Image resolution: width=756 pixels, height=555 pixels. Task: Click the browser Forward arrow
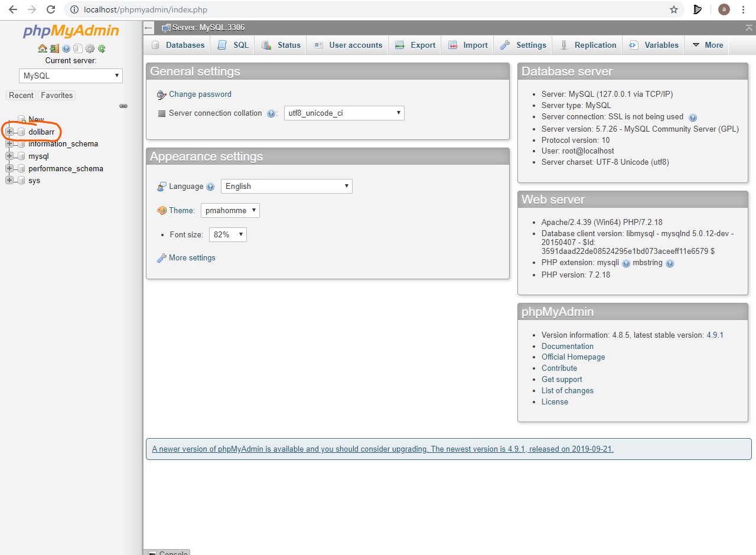(x=32, y=9)
